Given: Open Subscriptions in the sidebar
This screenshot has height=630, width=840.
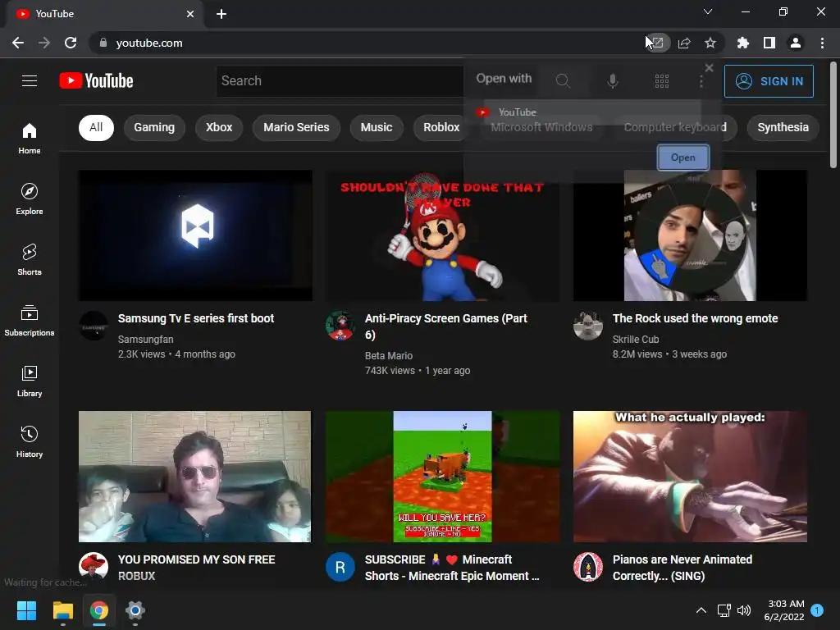Looking at the screenshot, I should [30, 321].
